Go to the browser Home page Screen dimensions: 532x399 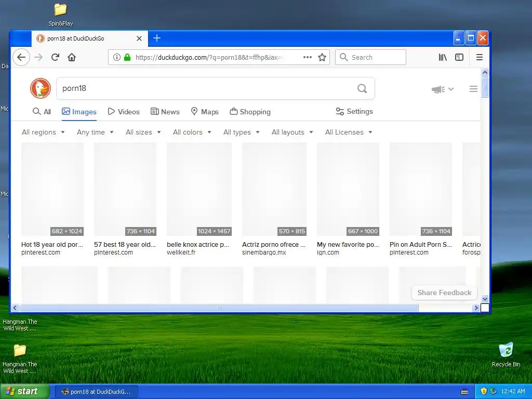(72, 57)
